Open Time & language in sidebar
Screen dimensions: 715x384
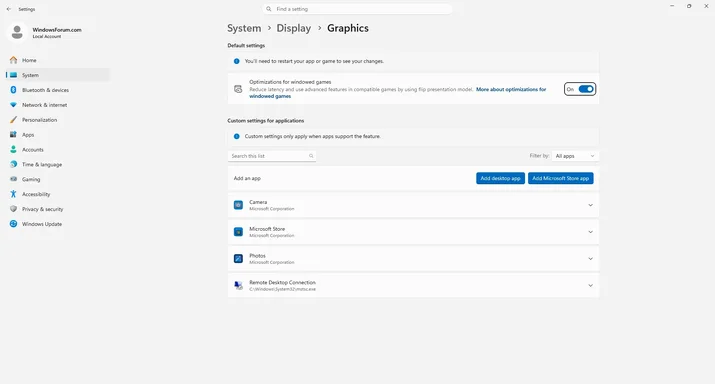click(58, 164)
